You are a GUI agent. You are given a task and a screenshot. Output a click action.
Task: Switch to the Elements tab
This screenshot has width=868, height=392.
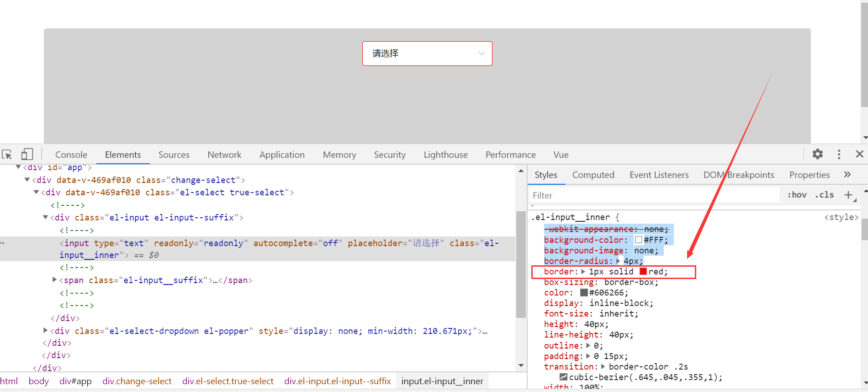click(x=123, y=155)
